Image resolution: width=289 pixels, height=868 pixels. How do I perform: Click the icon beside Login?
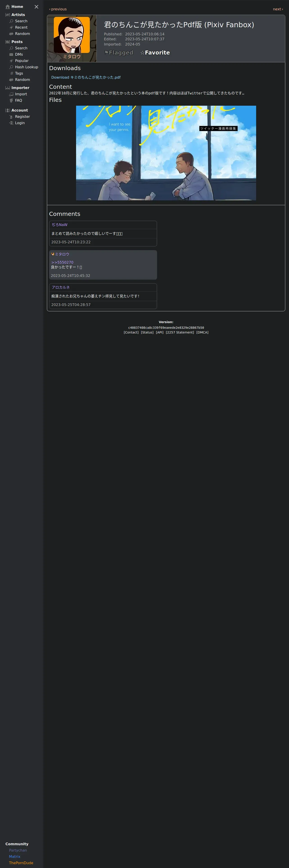click(11, 123)
